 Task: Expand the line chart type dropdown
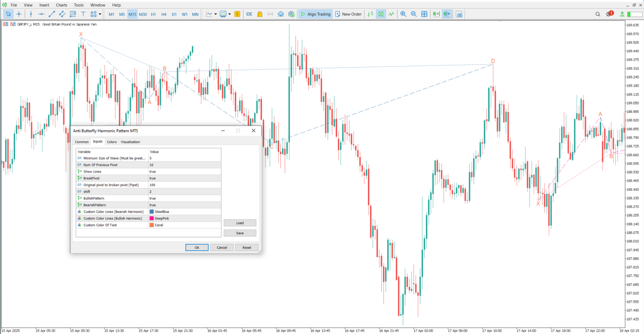point(215,14)
